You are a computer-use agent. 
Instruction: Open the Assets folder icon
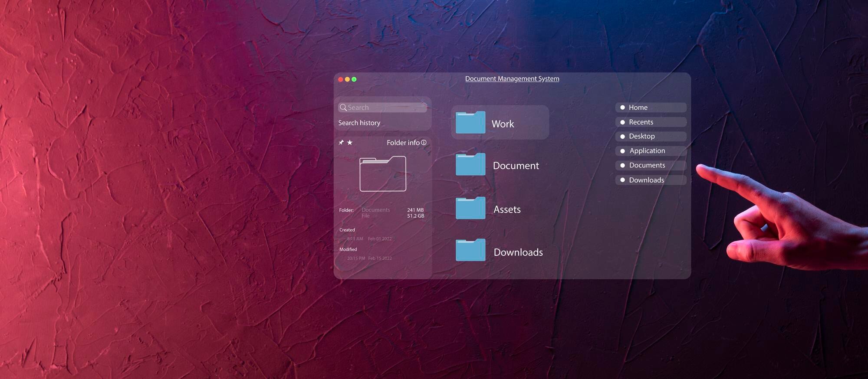coord(470,208)
